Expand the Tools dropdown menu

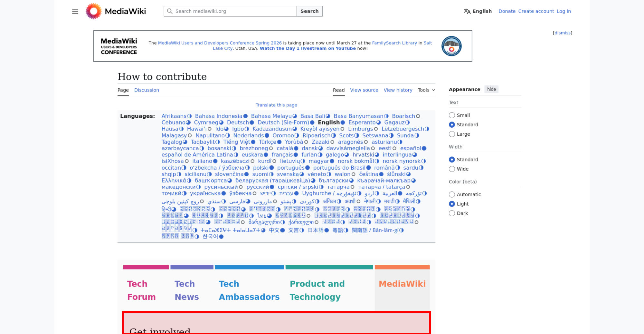click(426, 90)
